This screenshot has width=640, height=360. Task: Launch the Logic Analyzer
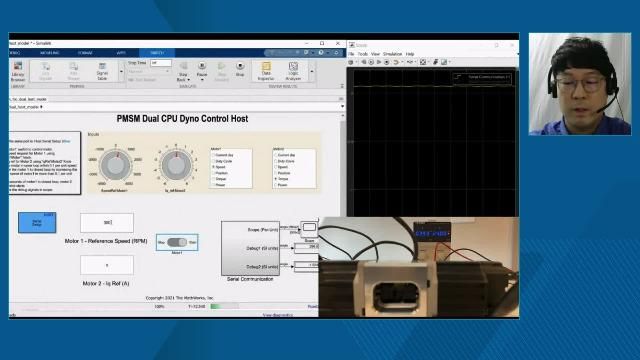(x=293, y=71)
